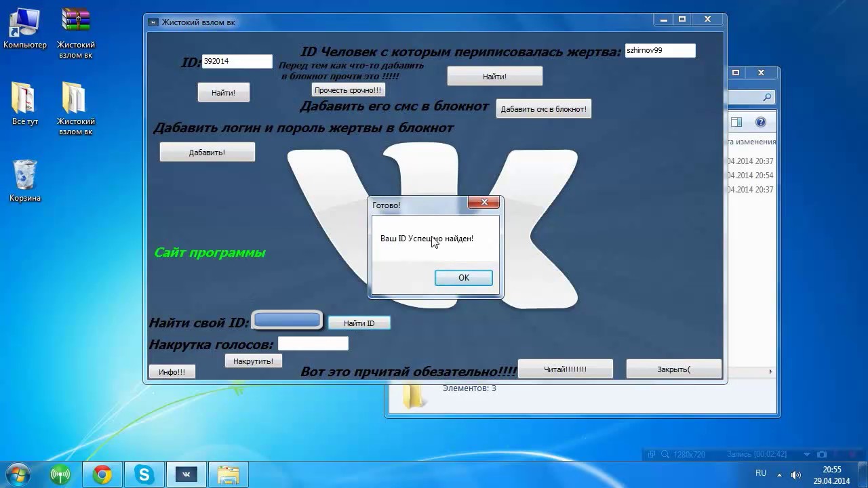The width and height of the screenshot is (868, 488).
Task: Maximize the Жистокий взлом вк program window
Action: [682, 20]
